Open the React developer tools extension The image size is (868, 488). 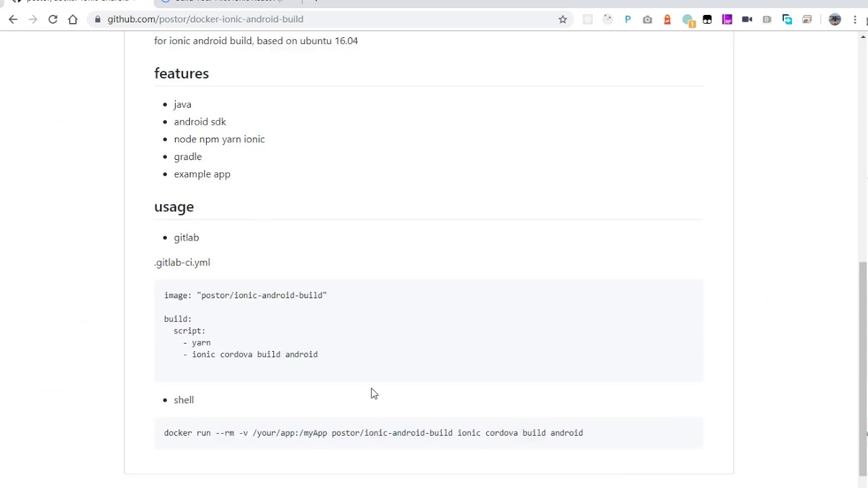click(x=588, y=20)
